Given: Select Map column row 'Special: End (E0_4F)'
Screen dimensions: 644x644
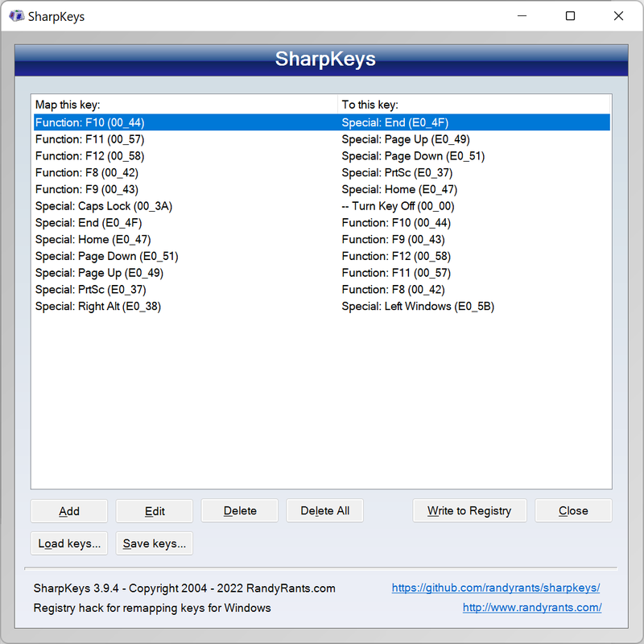Looking at the screenshot, I should click(x=89, y=223).
